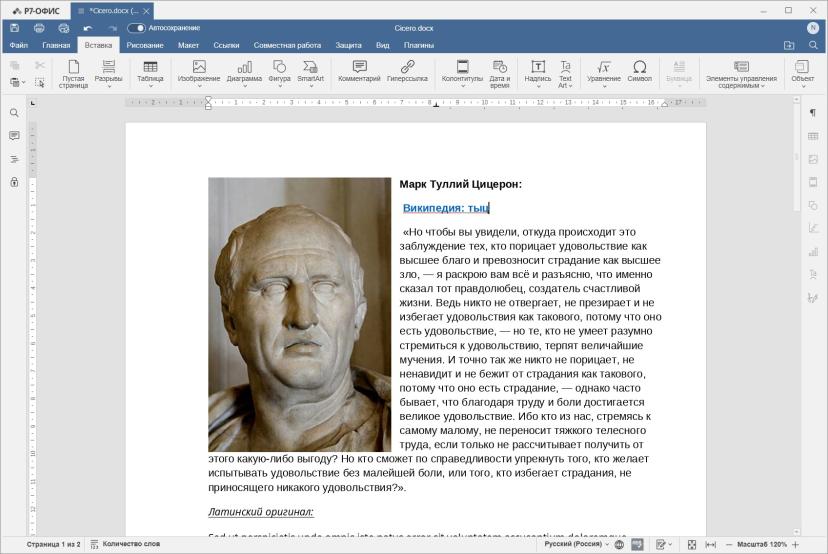Image resolution: width=828 pixels, height=554 pixels.
Task: Click the Quick print icon
Action: tap(64, 28)
